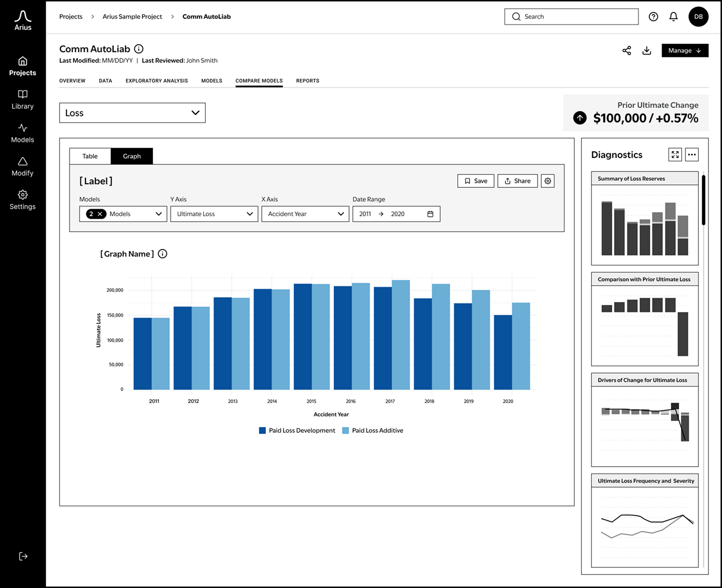The image size is (722, 588).
Task: Click the 2020 label on the chart axis
Action: [x=508, y=401]
